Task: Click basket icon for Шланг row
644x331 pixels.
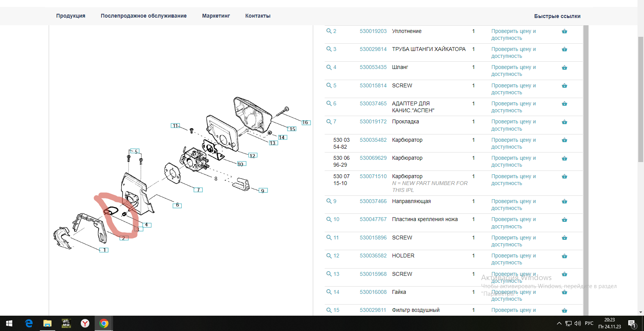Action: [564, 68]
